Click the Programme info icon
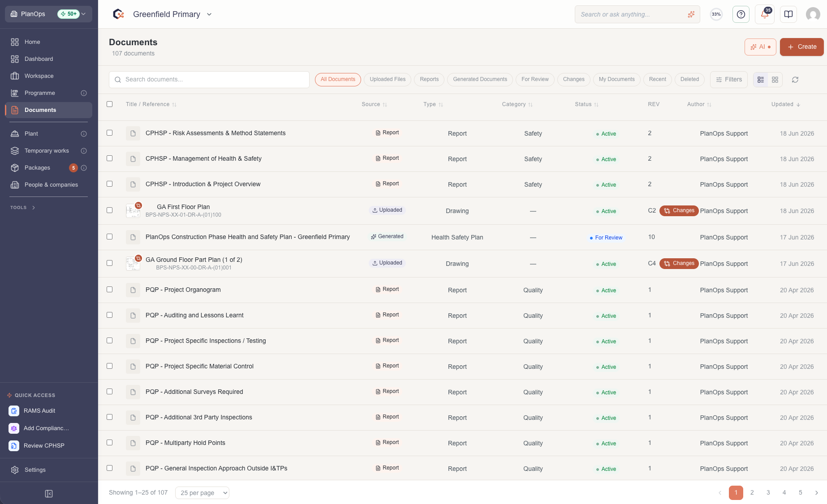827x504 pixels. click(x=84, y=93)
